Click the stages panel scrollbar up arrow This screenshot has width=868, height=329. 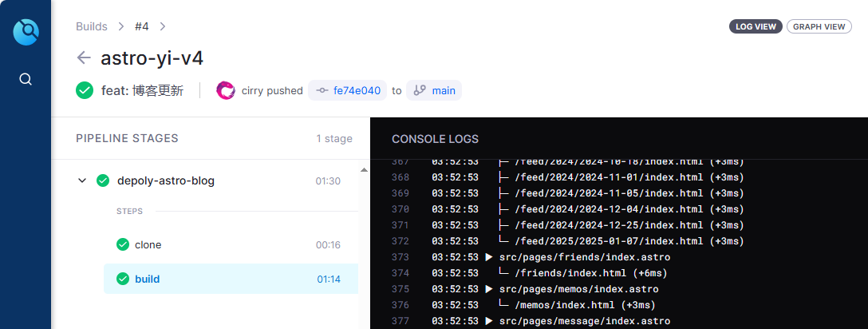tap(365, 169)
